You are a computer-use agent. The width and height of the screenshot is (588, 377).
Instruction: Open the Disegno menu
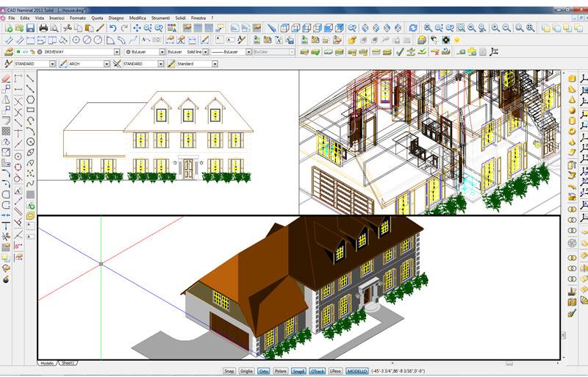(x=116, y=17)
